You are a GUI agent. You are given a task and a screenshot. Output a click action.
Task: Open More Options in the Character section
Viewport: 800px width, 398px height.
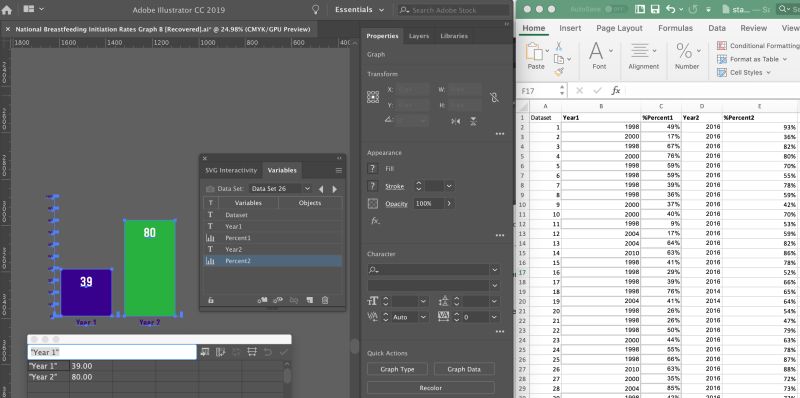tap(499, 332)
